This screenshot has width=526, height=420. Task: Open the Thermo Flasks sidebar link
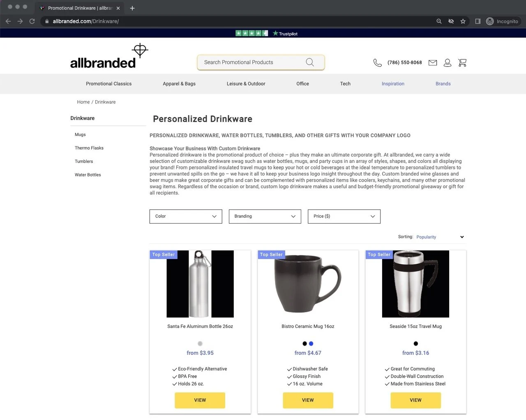(x=89, y=148)
